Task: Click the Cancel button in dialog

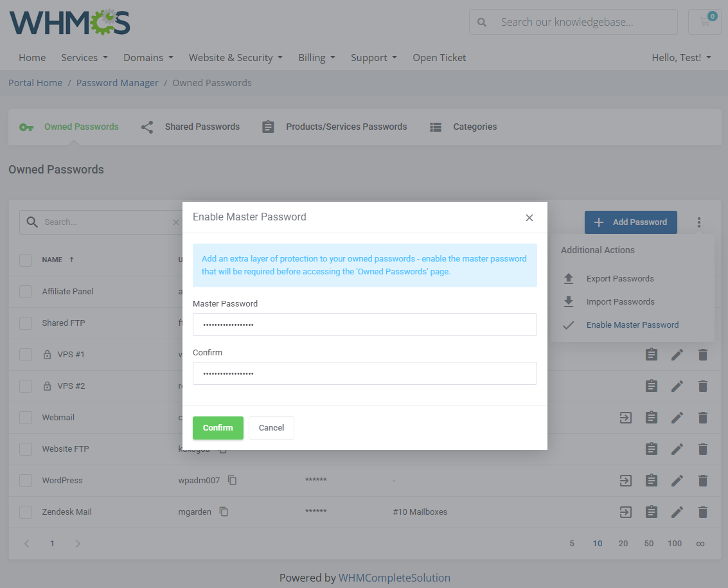Action: point(271,428)
